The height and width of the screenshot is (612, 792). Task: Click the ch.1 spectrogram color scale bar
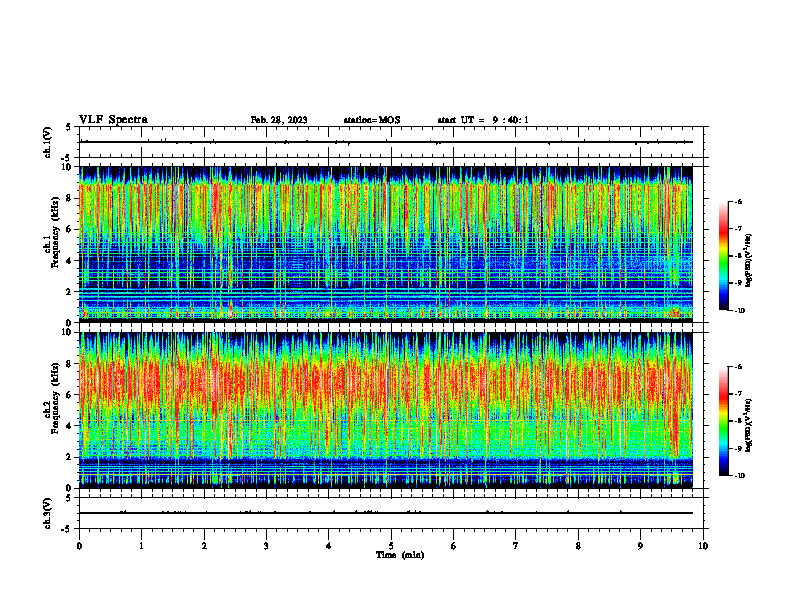coord(723,256)
